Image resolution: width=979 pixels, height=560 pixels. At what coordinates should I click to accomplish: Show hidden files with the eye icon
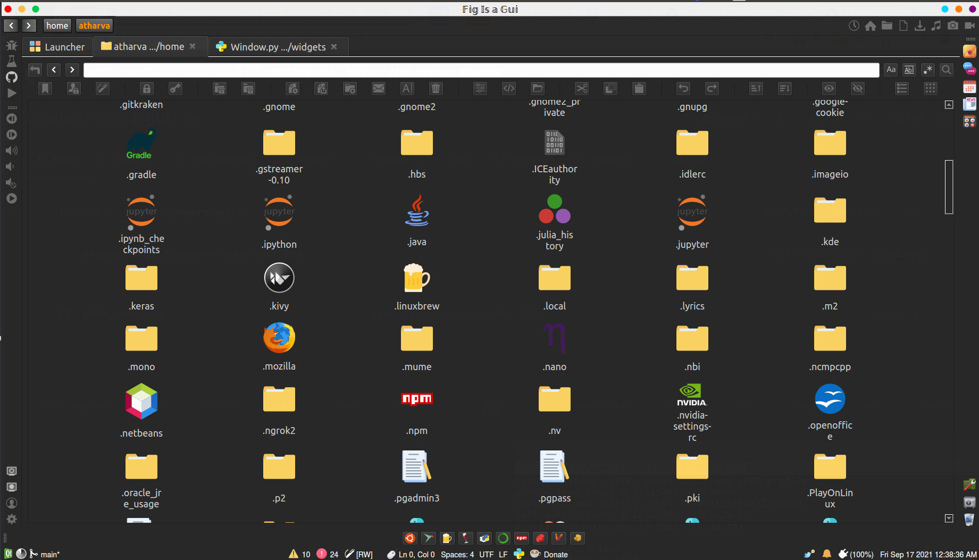tap(829, 88)
